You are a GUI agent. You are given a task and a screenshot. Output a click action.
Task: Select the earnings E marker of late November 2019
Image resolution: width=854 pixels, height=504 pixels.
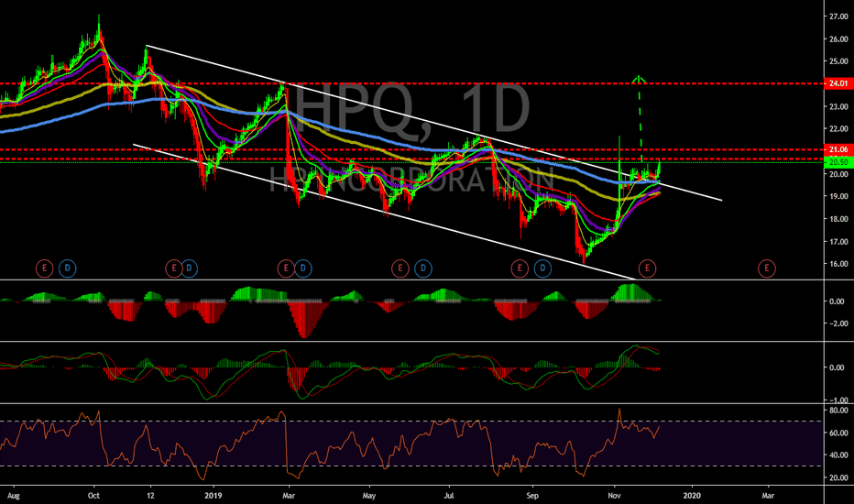click(x=648, y=268)
